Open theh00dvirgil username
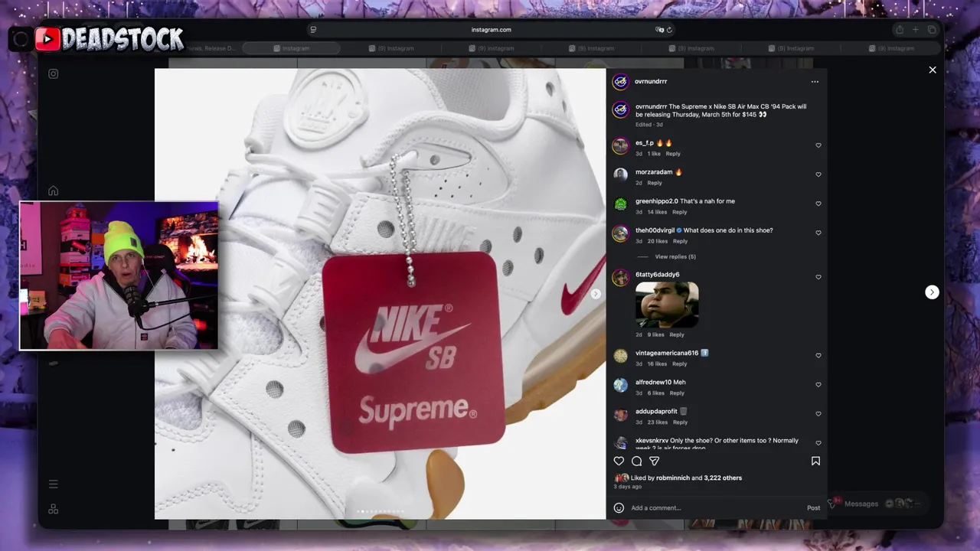Viewport: 980px width, 551px height. 655,230
